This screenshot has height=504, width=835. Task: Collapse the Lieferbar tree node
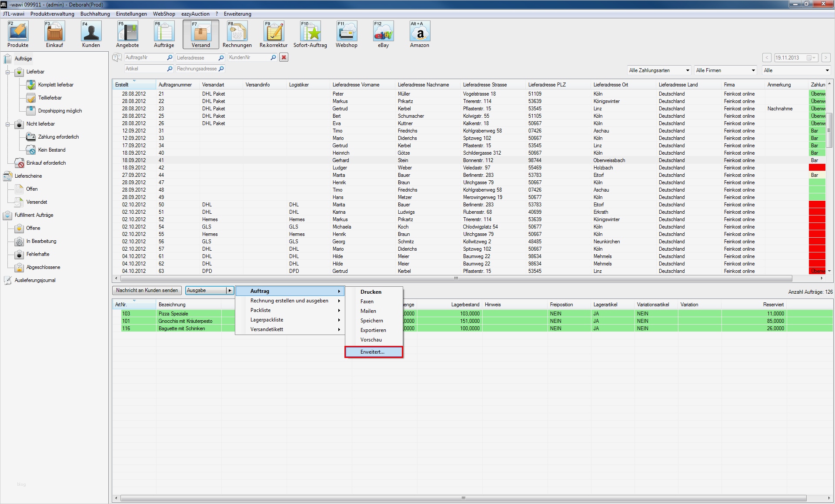coord(8,72)
